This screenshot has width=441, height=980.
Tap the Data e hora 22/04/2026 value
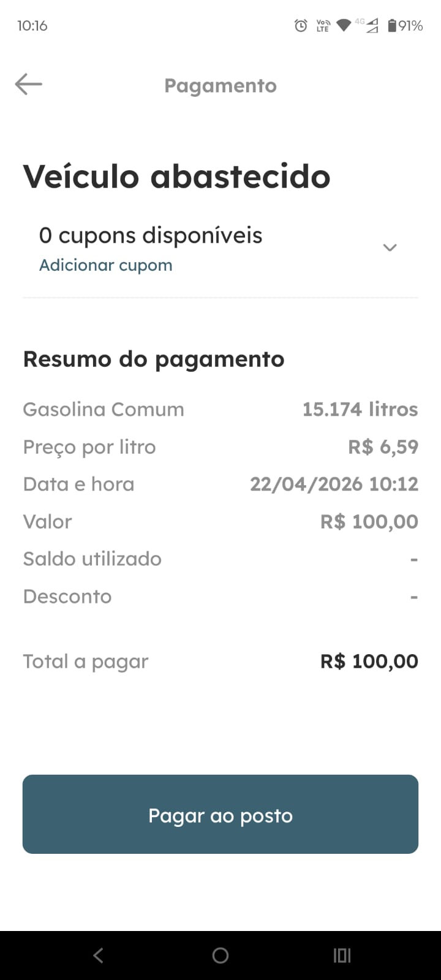334,484
